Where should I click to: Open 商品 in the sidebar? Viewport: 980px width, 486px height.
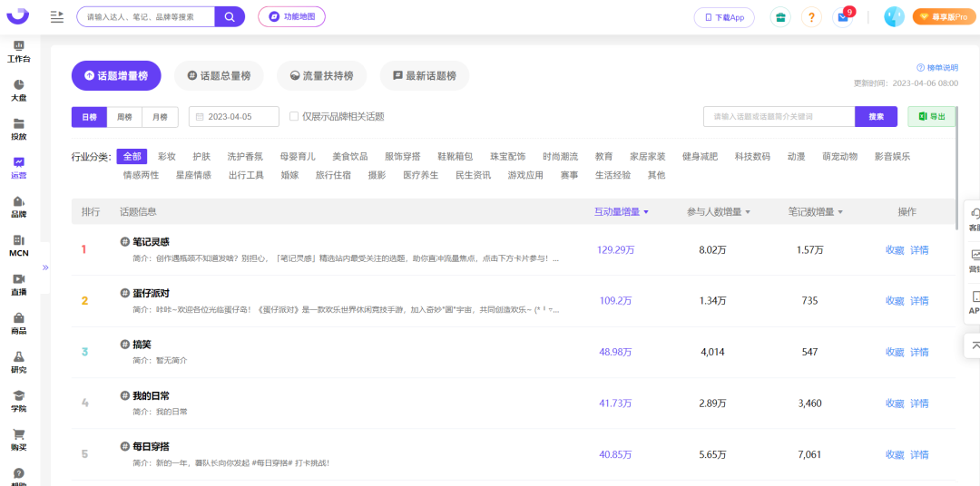tap(19, 324)
